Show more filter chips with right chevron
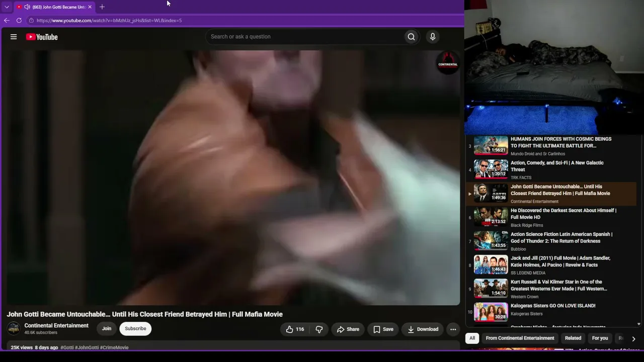This screenshot has width=644, height=362. click(x=633, y=339)
